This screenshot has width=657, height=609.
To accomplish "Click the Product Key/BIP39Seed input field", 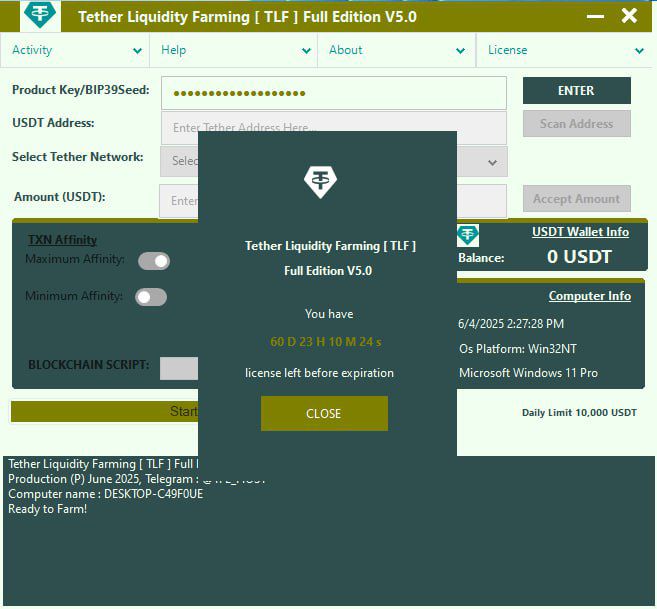I will pos(333,93).
